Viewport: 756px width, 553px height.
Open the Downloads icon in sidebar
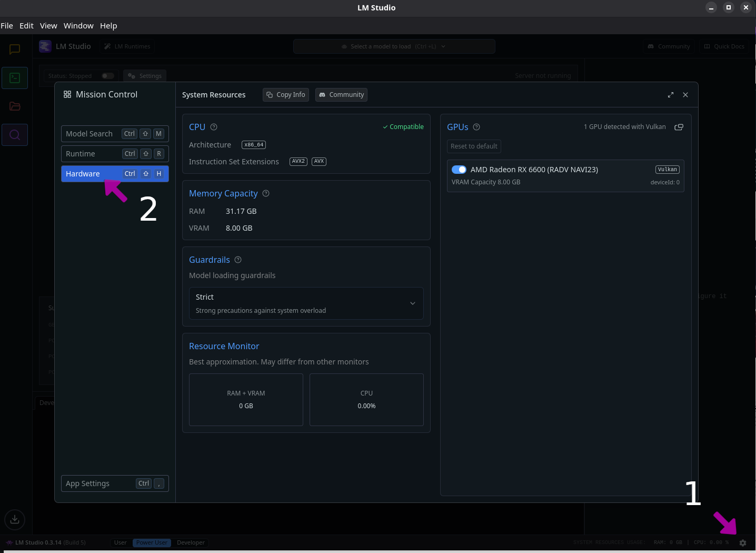click(x=15, y=520)
